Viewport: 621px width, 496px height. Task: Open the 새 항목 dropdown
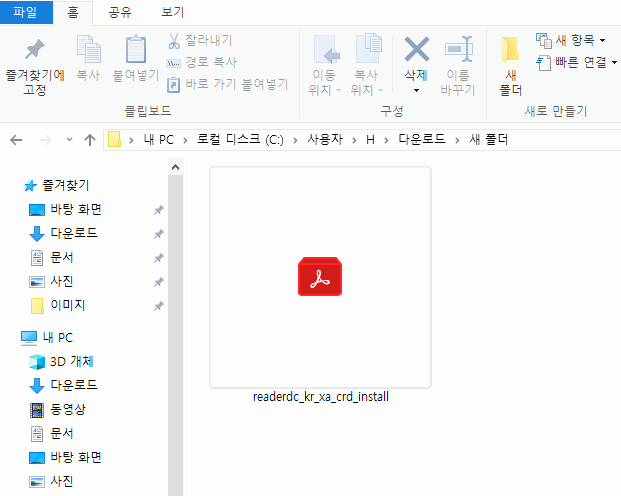(x=571, y=40)
